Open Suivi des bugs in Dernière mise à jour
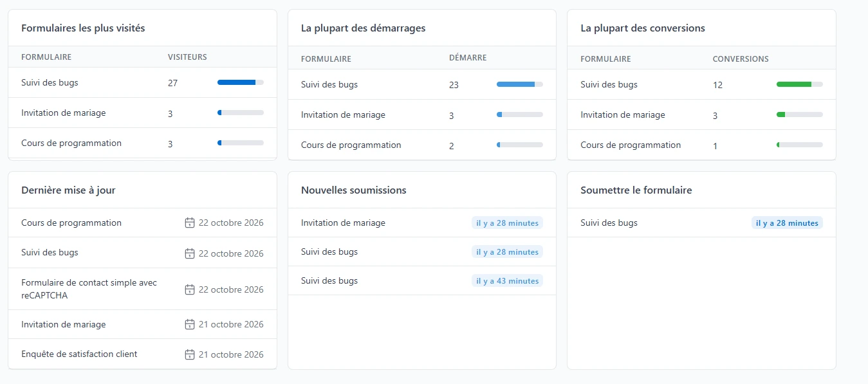The height and width of the screenshot is (384, 868). click(x=50, y=252)
